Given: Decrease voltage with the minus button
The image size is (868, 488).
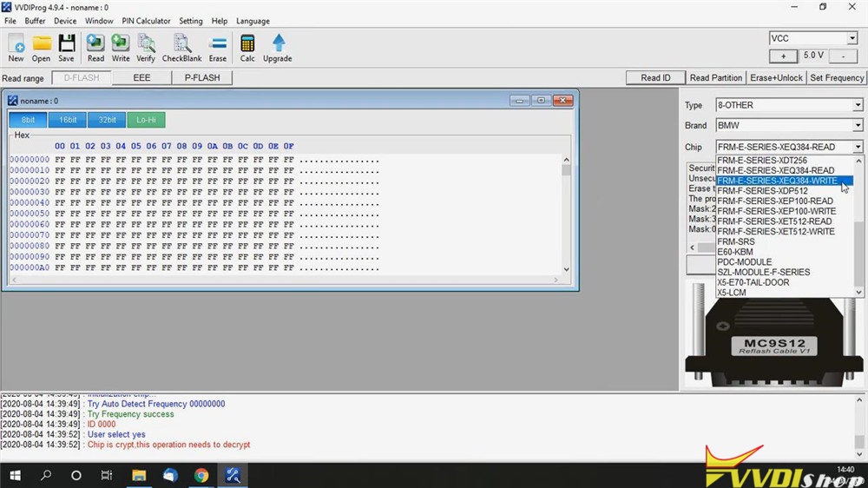Looking at the screenshot, I should (843, 56).
